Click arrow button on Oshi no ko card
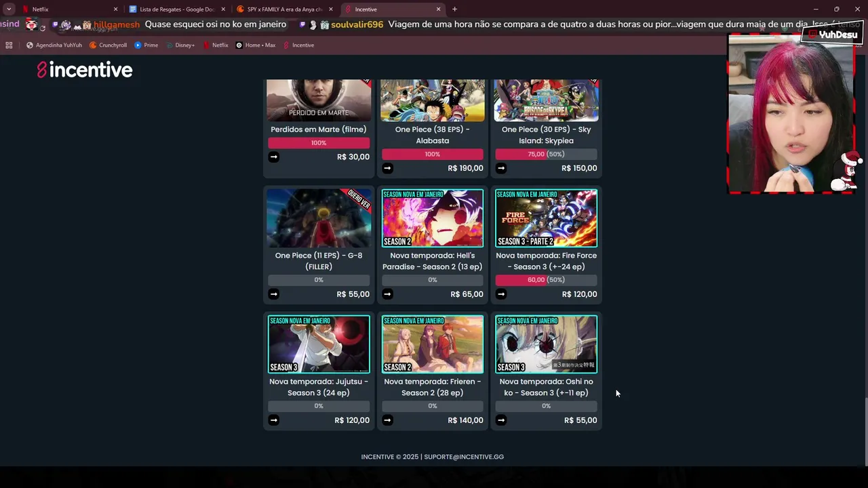The height and width of the screenshot is (488, 868). (x=501, y=420)
